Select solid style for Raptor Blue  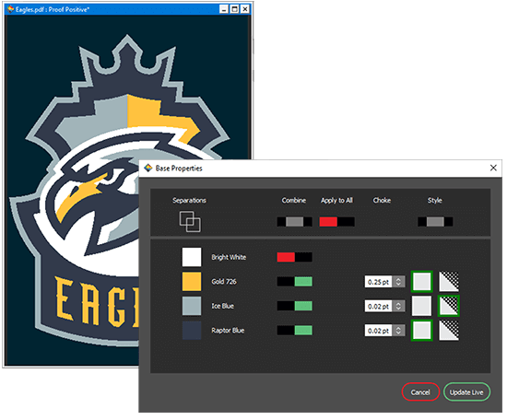tap(421, 330)
